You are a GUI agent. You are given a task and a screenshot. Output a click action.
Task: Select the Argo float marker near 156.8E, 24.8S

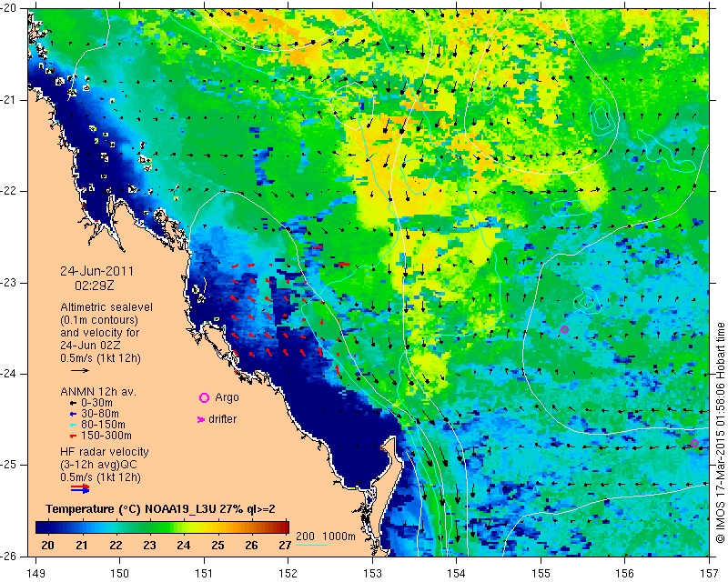coord(694,443)
